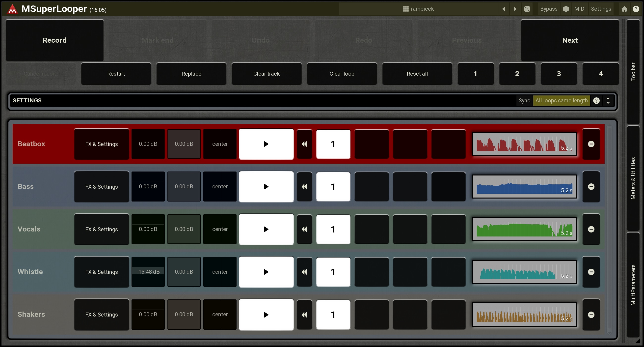
Task: Open FX & Settings for Beatbox
Action: click(102, 144)
